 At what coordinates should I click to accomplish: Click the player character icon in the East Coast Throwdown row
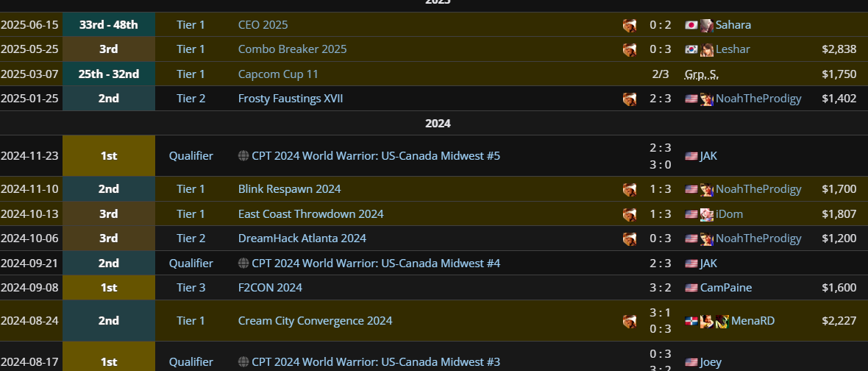coord(630,214)
